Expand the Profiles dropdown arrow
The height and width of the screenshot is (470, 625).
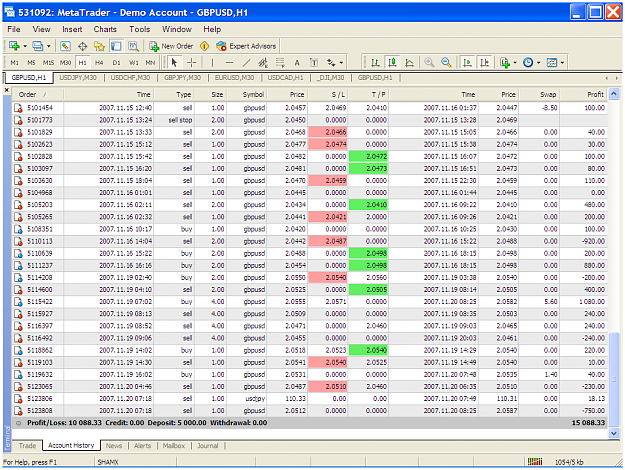pos(48,46)
